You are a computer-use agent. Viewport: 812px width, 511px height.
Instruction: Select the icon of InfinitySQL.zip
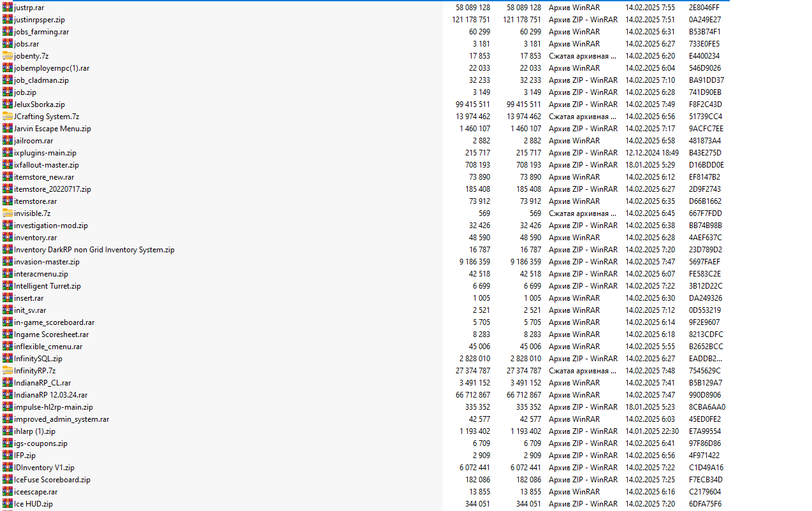[x=8, y=359]
